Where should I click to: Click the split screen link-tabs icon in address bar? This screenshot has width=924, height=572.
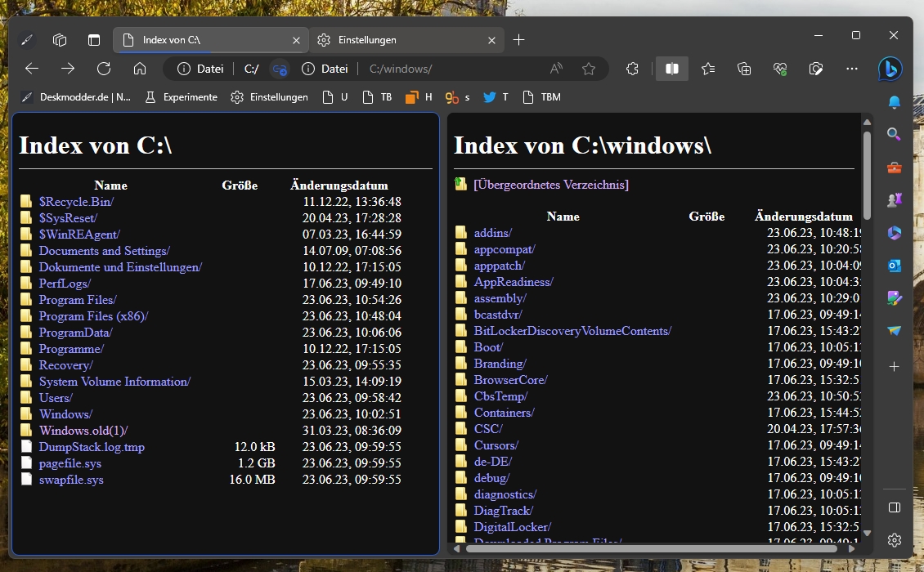(x=280, y=69)
